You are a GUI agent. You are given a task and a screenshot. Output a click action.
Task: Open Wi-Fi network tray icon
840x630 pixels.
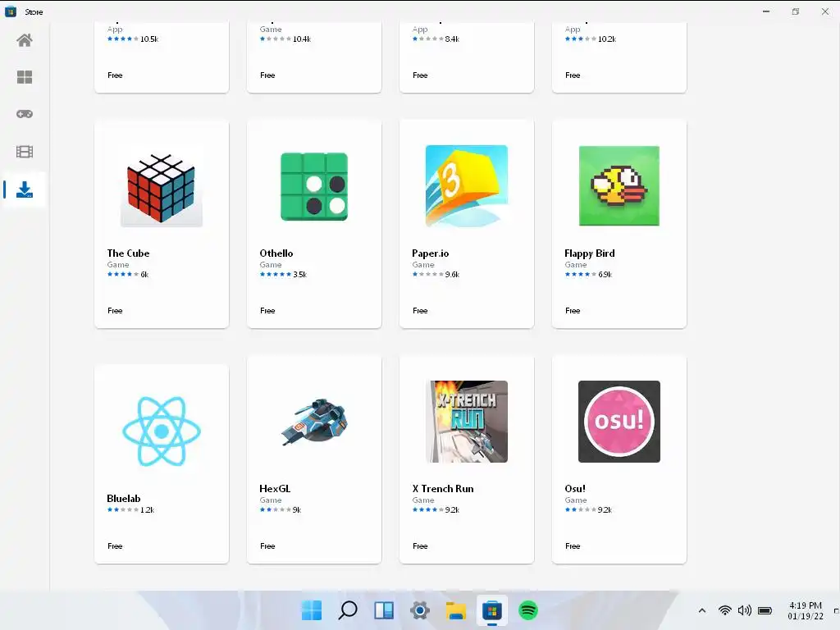[725, 610]
